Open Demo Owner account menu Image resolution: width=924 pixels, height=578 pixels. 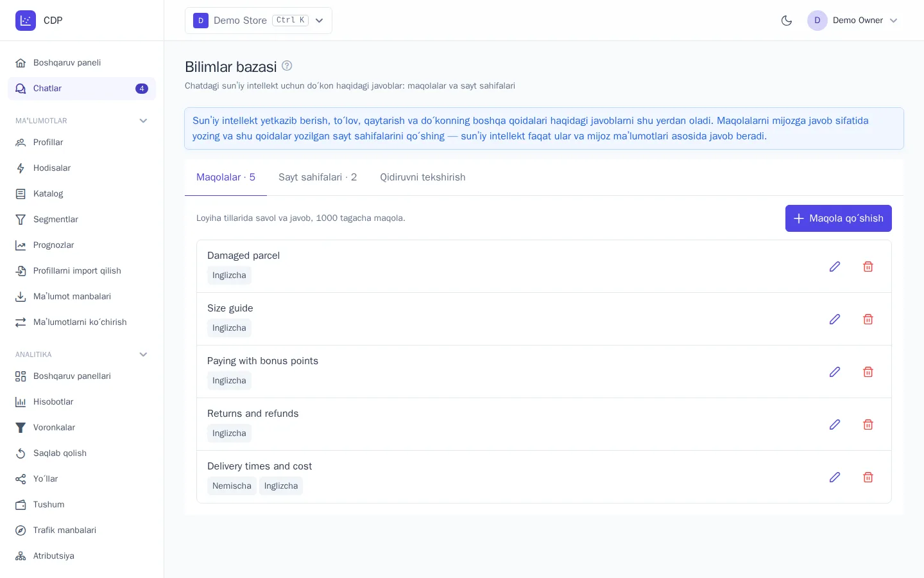tap(853, 21)
